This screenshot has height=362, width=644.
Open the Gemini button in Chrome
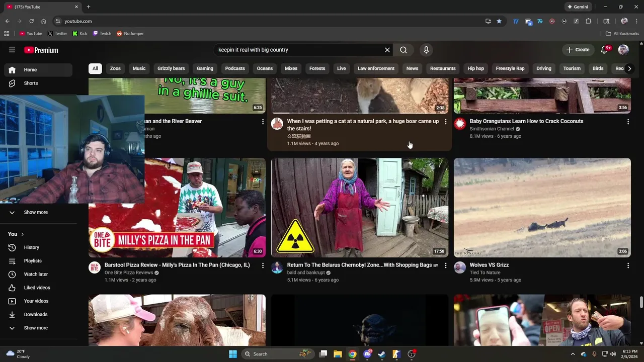578,7
